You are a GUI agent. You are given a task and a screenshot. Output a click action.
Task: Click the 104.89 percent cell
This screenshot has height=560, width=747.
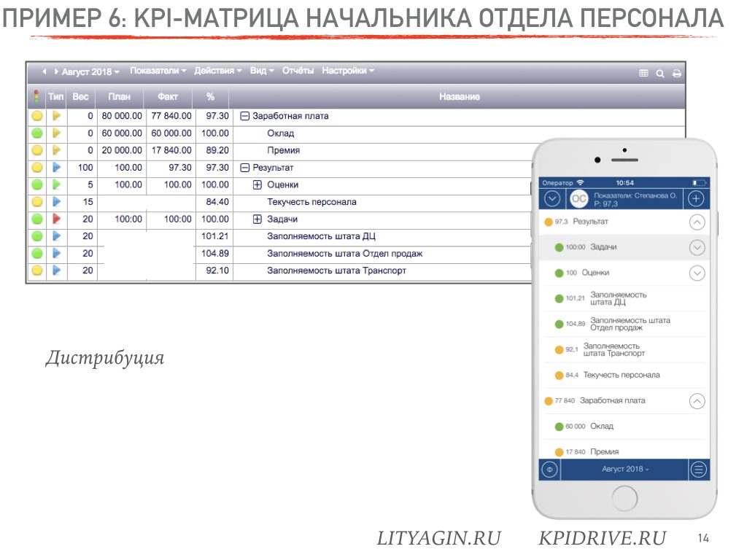pyautogui.click(x=215, y=253)
